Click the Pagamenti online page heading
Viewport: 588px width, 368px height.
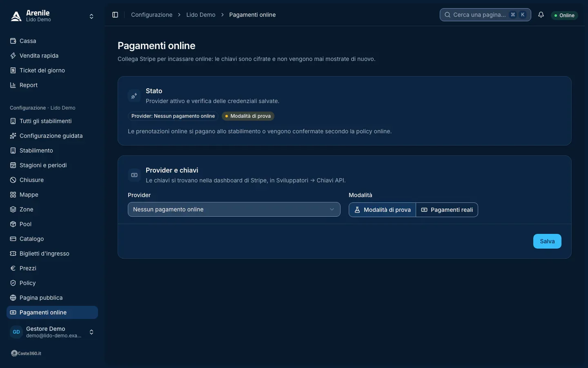point(156,46)
